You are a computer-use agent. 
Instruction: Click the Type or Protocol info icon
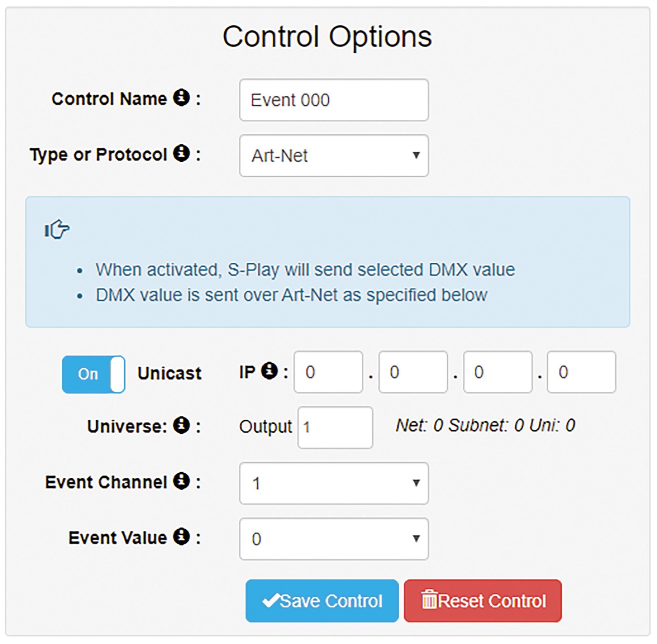coord(181,154)
